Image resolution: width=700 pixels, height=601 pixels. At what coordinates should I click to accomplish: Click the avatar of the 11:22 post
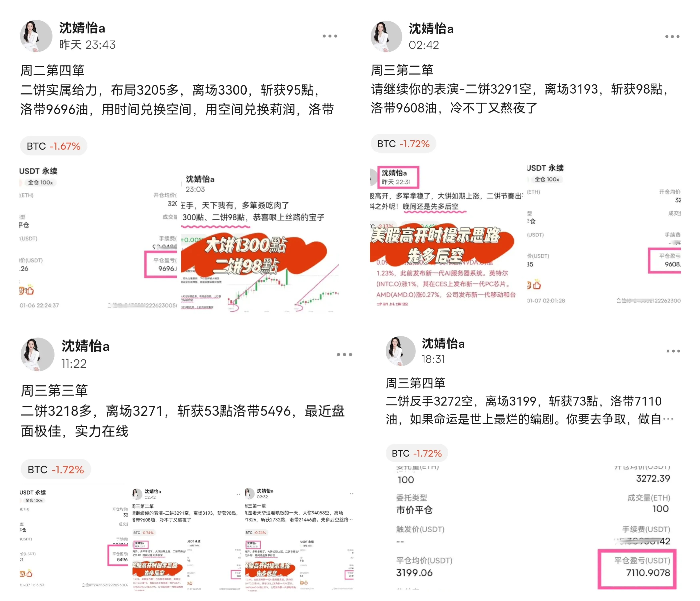coord(38,354)
